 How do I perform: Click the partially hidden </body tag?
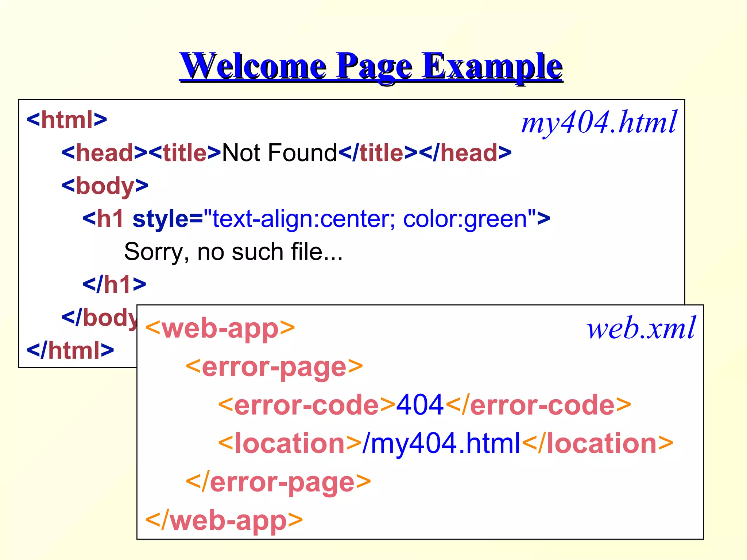[99, 318]
